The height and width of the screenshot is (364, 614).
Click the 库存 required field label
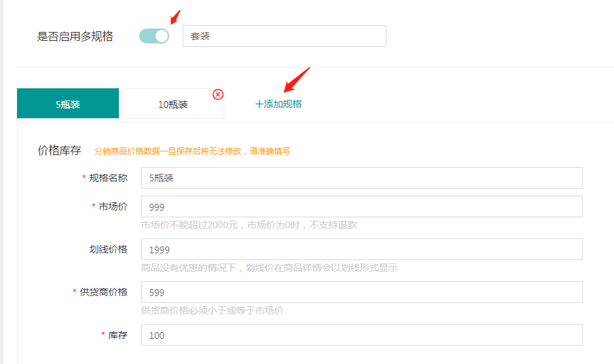click(118, 335)
